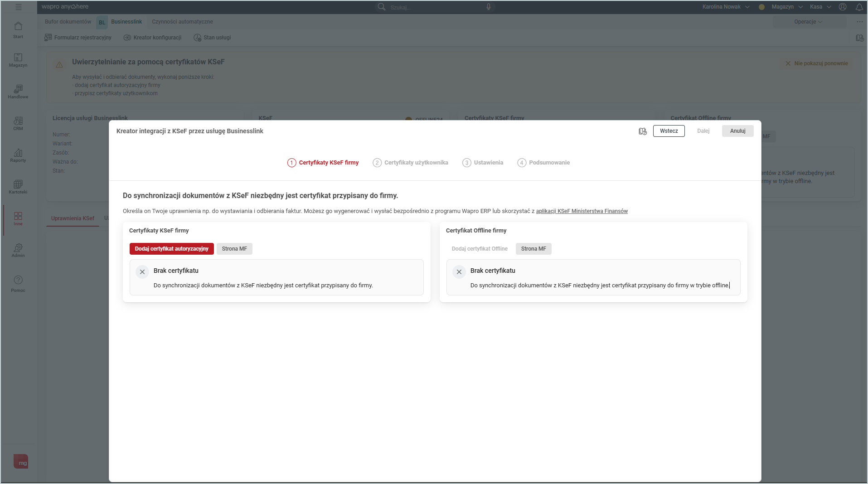Select Uprawnienia KSeF tab
The width and height of the screenshot is (868, 484).
pyautogui.click(x=73, y=218)
